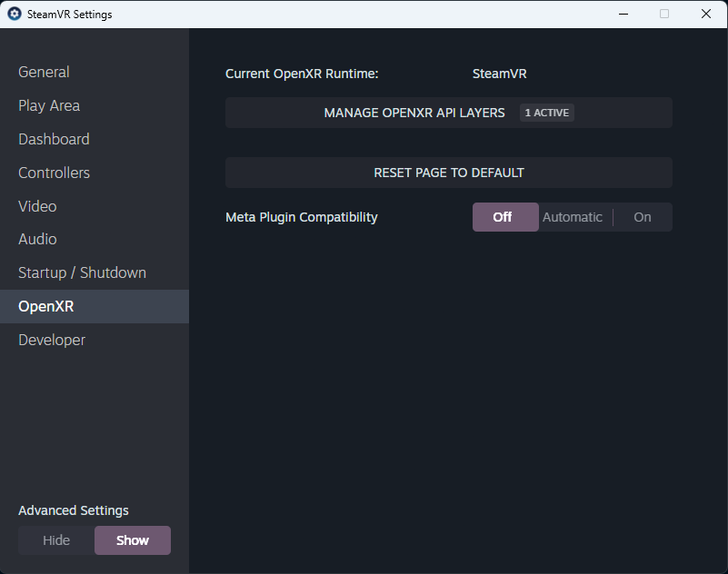Open the General settings page
The image size is (728, 574).
click(95, 72)
